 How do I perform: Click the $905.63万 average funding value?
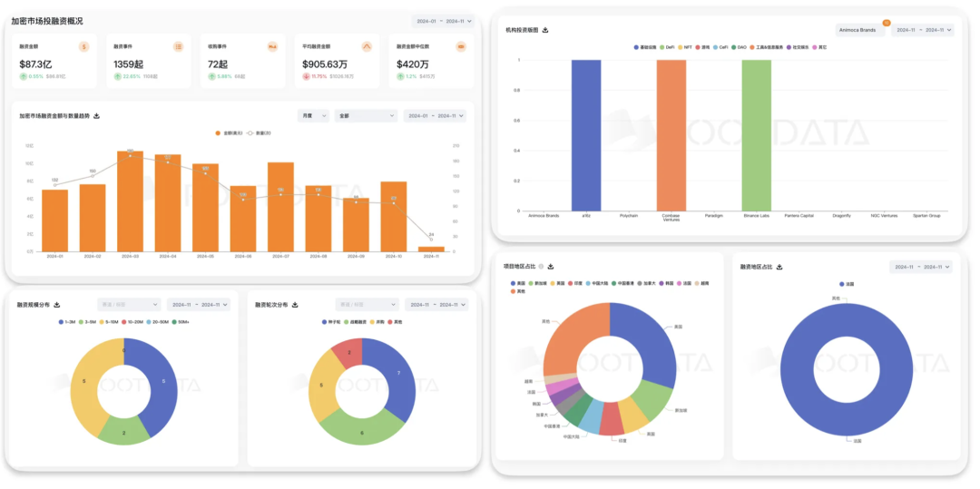tap(325, 64)
